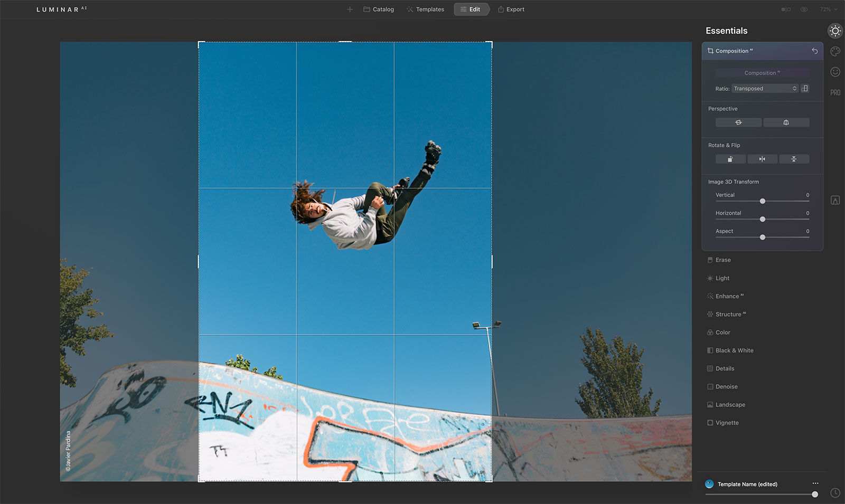Click the Composition AI button
This screenshot has width=845, height=504.
(x=762, y=73)
